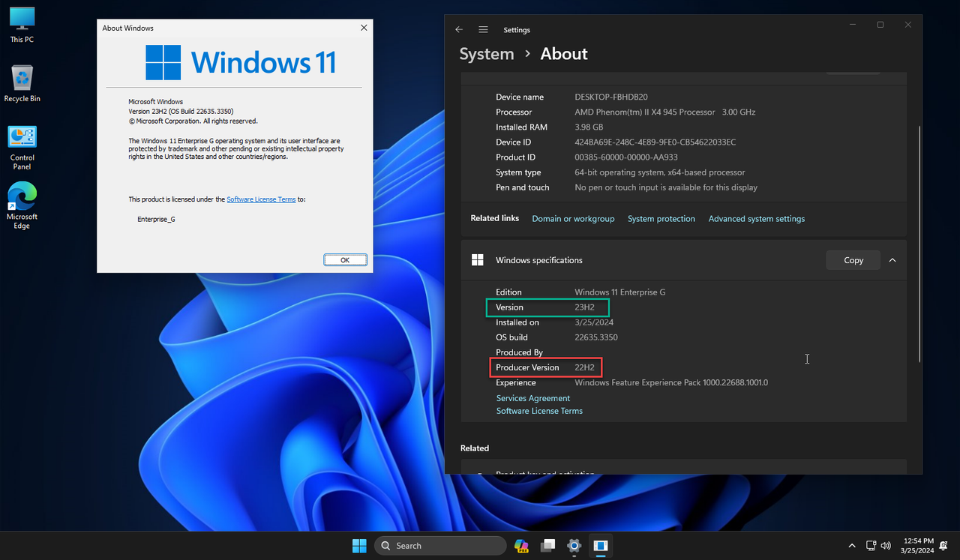Open Copilot preview icon on taskbar
The width and height of the screenshot is (960, 560).
click(521, 546)
